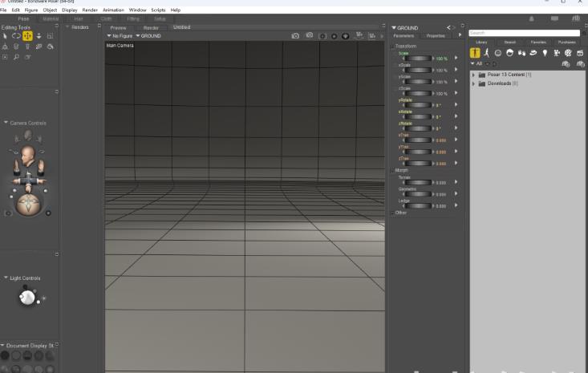Open the Parameters panel options arrow

[460, 35]
